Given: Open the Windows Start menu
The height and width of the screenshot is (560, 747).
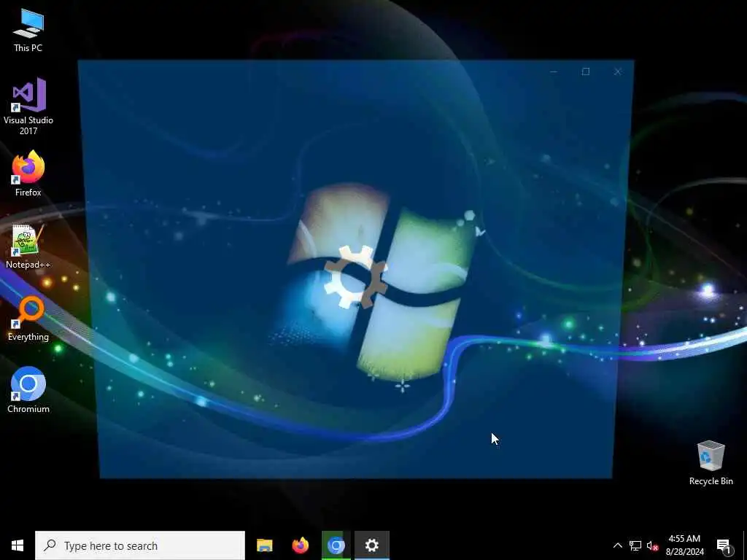Looking at the screenshot, I should [x=18, y=545].
